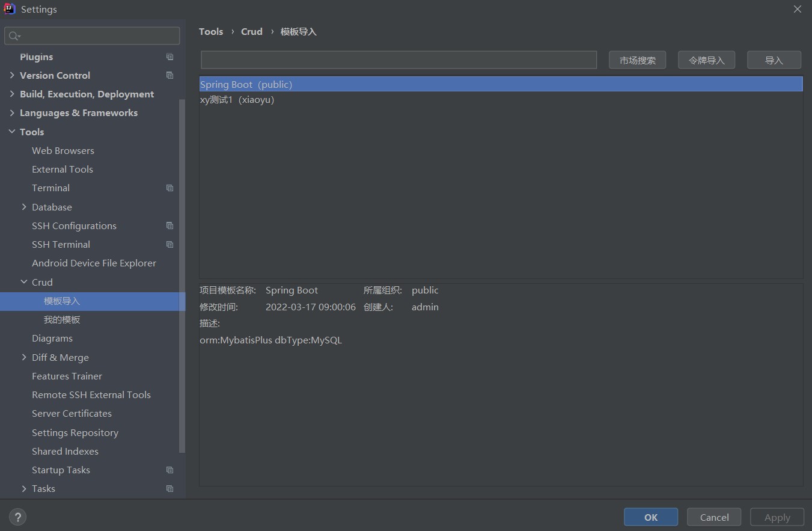Screen dimensions: 812x531
Task: Expand the Version Control section
Action: [x=12, y=75]
